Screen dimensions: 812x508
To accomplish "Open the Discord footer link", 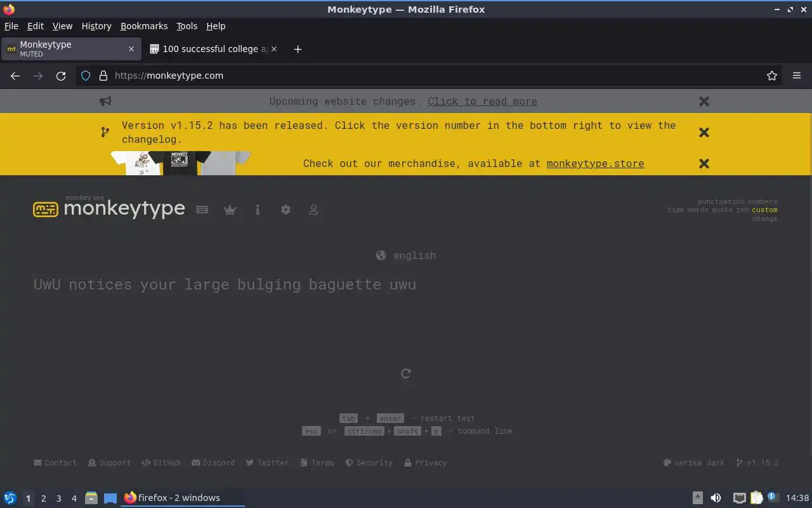I will 213,463.
